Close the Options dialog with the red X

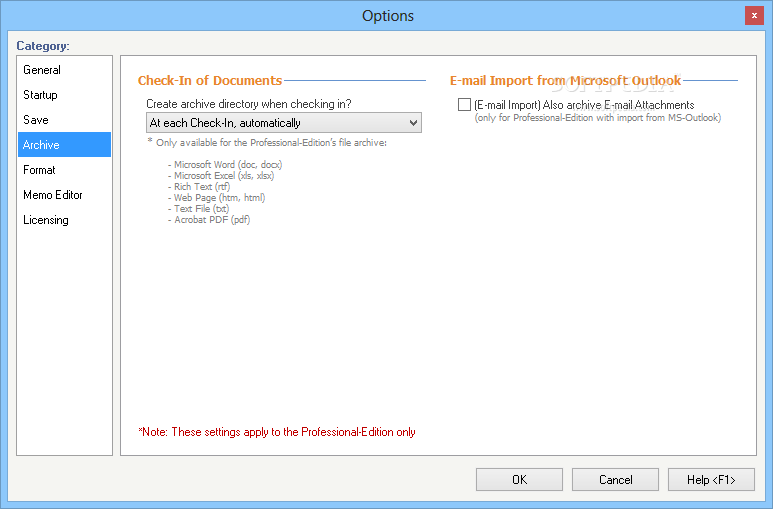tap(754, 16)
